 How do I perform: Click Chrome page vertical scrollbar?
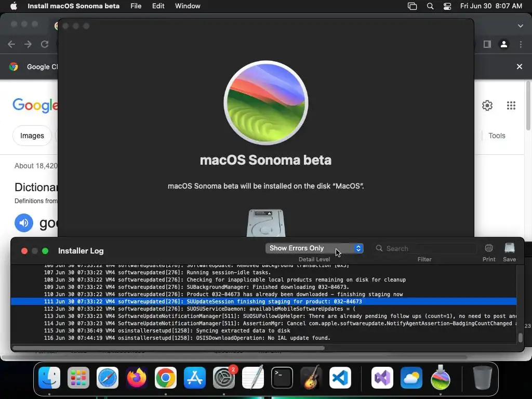(x=528, y=105)
